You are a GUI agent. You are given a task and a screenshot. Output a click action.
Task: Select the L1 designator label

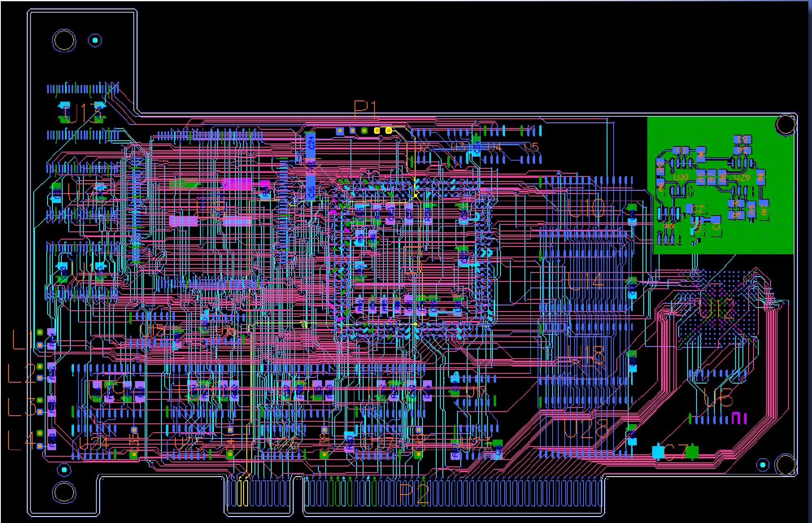point(22,340)
